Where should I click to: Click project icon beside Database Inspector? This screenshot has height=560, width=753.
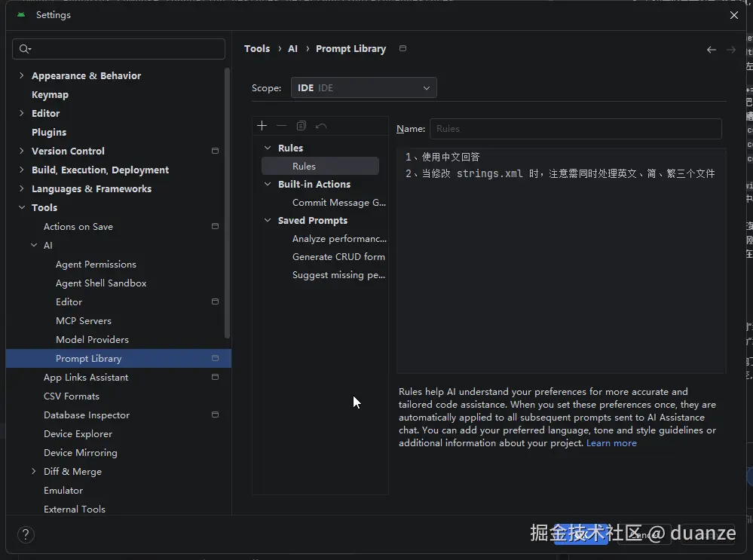[x=215, y=415]
